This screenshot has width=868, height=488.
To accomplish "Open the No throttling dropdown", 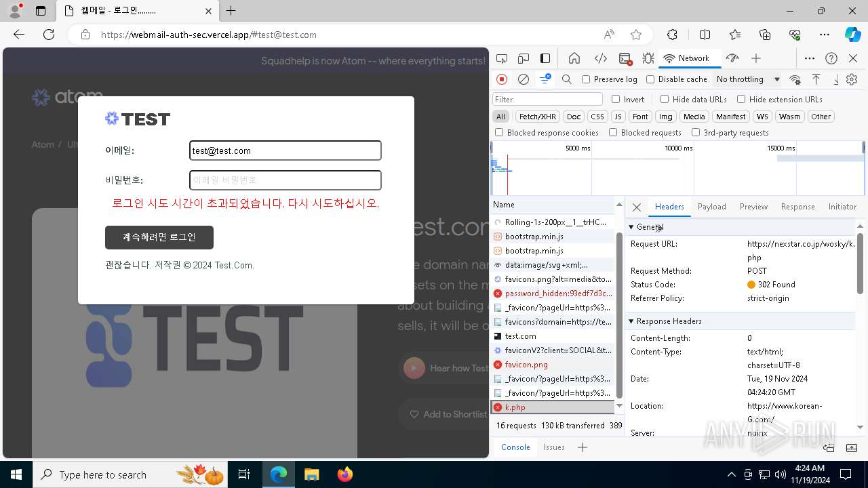I will (x=748, y=79).
